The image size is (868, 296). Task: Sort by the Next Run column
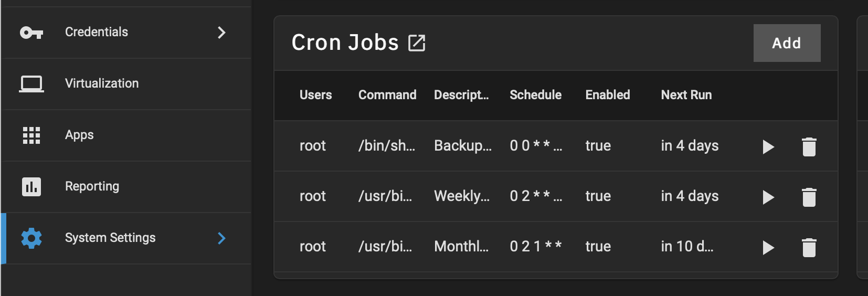686,95
